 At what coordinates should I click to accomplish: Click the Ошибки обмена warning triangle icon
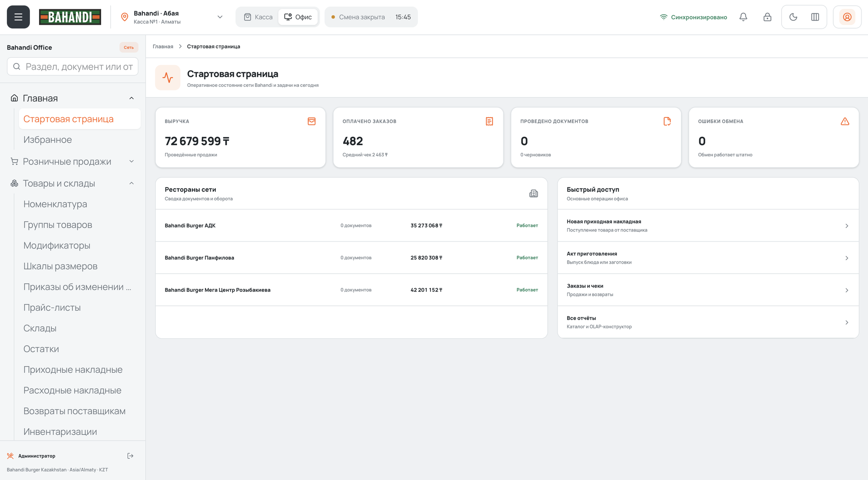845,121
